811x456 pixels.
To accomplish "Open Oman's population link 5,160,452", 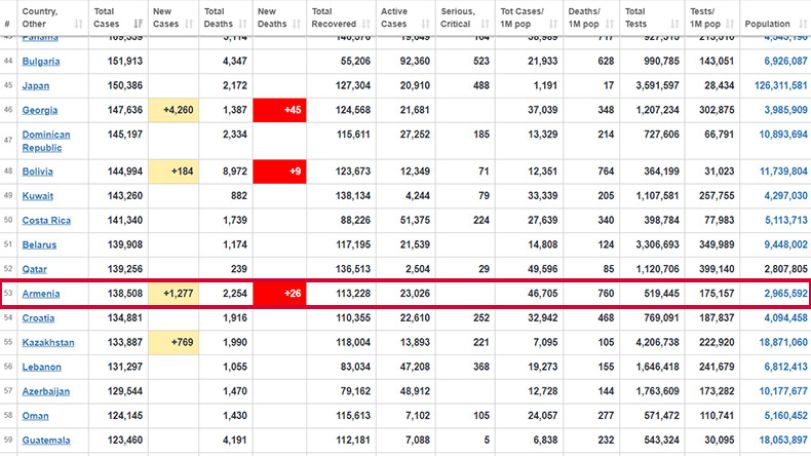I will pyautogui.click(x=786, y=415).
